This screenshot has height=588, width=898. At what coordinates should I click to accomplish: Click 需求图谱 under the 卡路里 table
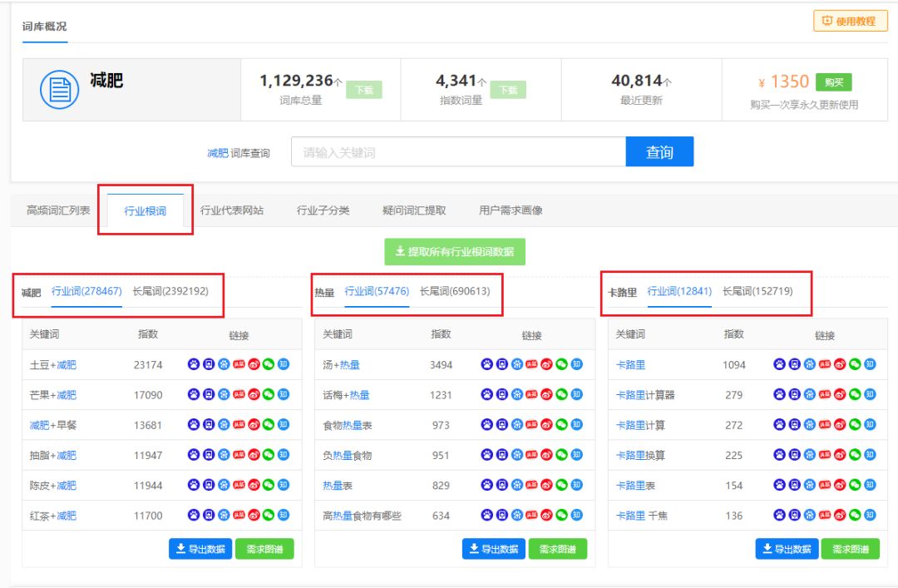click(x=851, y=549)
